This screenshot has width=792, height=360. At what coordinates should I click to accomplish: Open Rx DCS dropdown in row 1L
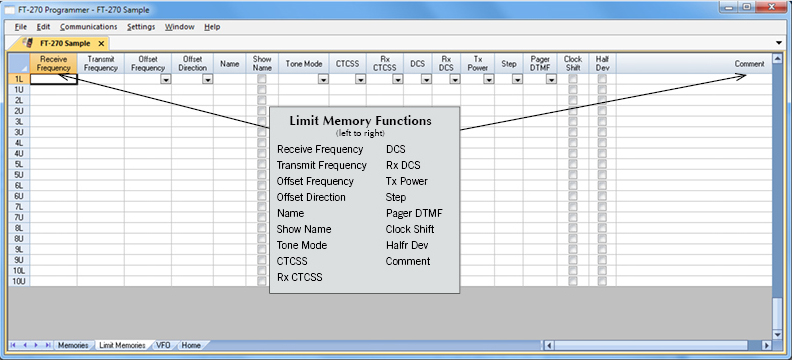[455, 79]
